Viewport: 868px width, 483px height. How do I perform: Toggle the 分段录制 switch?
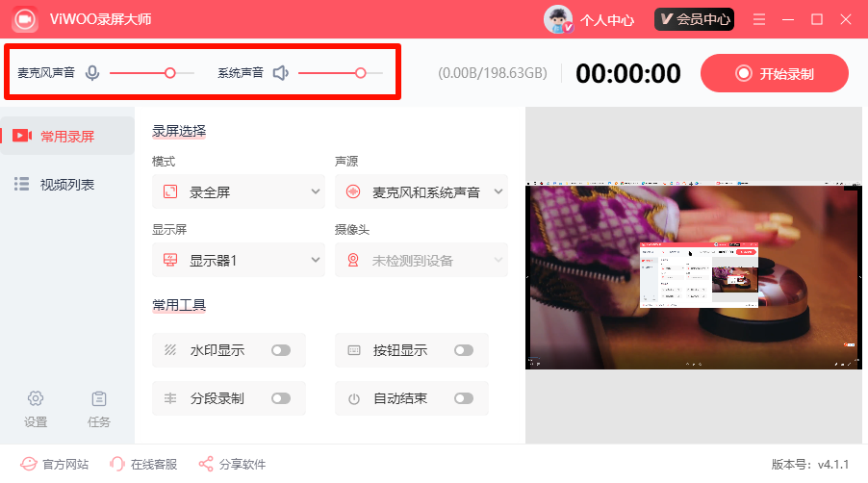coord(281,398)
